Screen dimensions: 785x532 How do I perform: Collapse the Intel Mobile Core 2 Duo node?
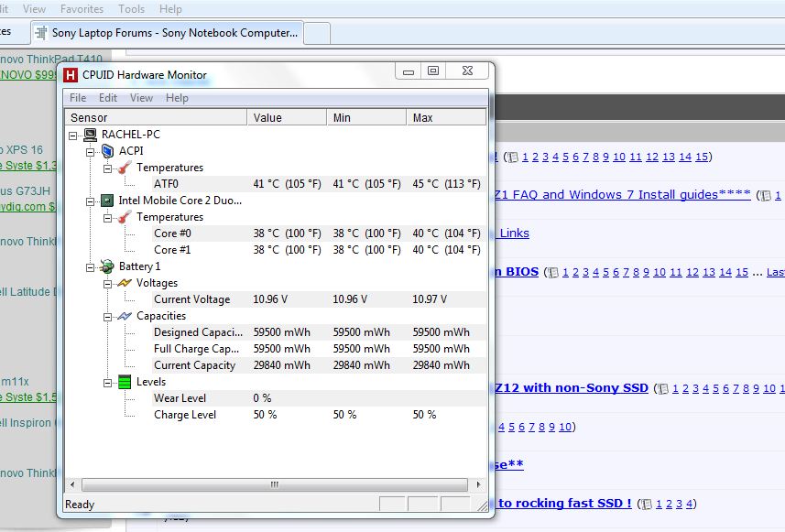(90, 201)
